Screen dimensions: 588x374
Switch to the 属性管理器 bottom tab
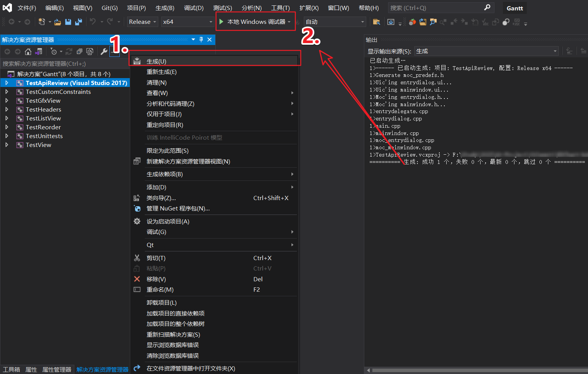pyautogui.click(x=57, y=369)
